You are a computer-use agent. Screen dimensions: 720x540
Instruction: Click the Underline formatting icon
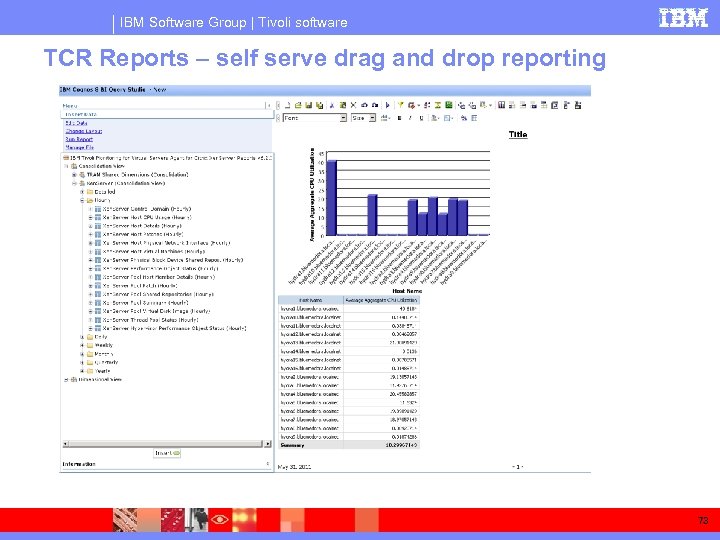point(422,118)
